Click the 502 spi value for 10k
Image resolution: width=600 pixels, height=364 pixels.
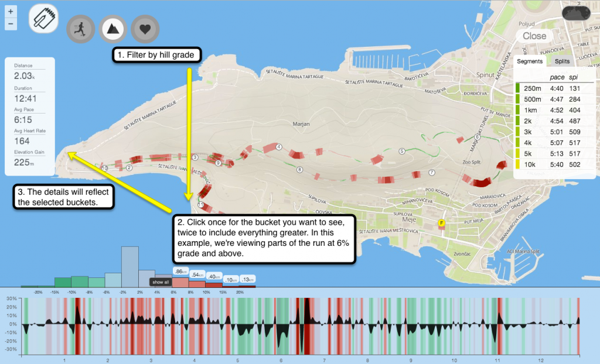575,165
